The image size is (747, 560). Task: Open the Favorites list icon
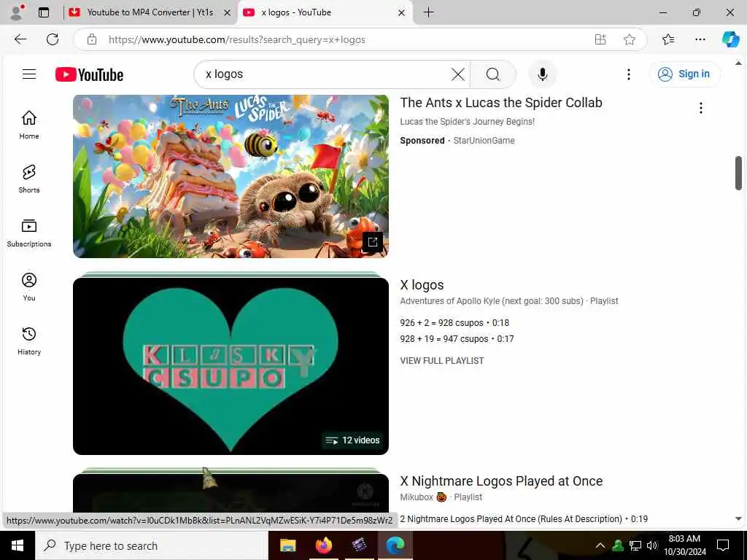pos(668,39)
